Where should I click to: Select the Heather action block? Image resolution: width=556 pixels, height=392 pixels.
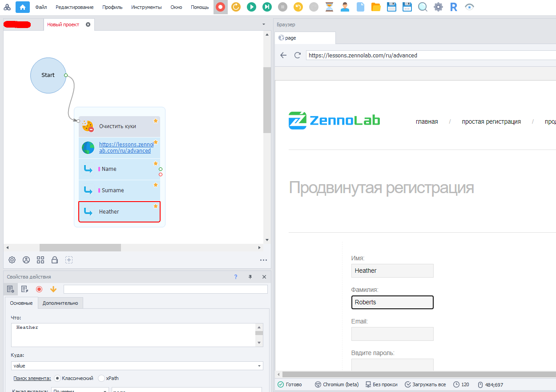(119, 212)
